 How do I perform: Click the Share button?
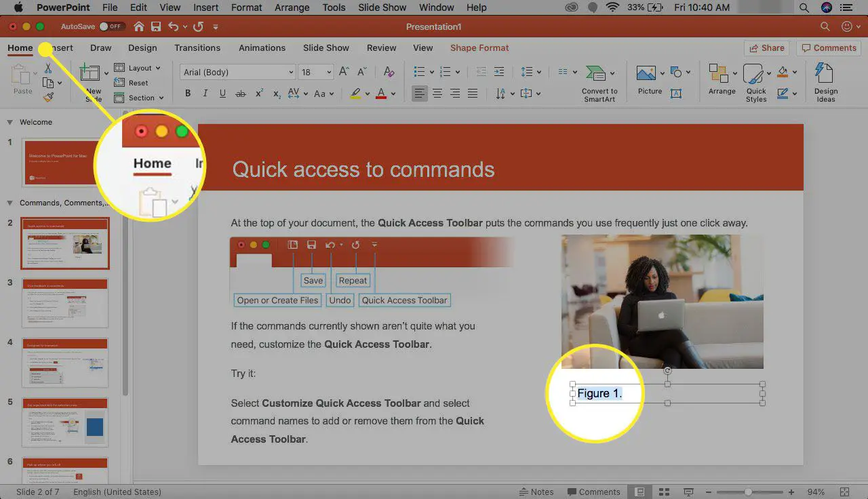[767, 47]
